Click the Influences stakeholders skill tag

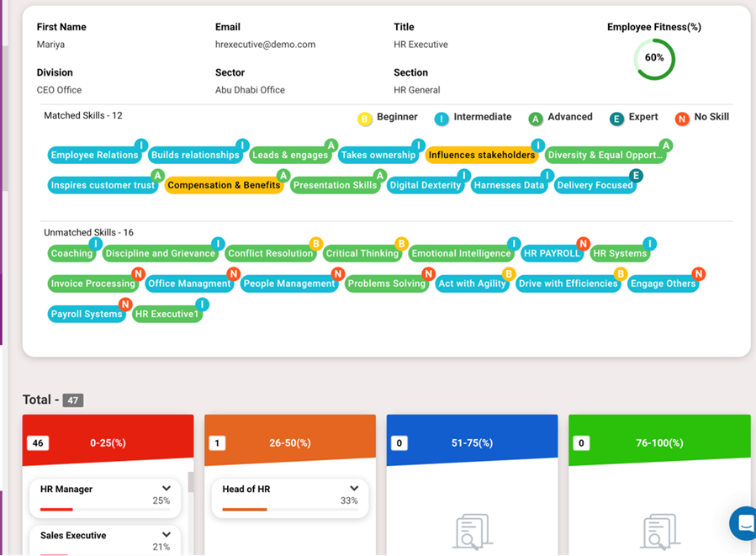482,155
